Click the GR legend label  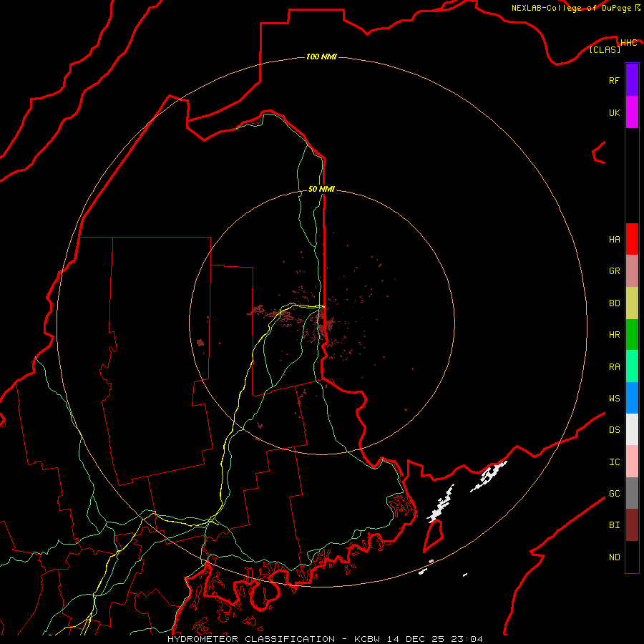(614, 271)
